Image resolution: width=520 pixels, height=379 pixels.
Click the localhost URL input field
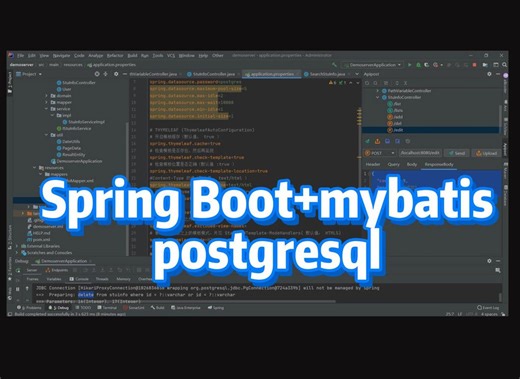[x=420, y=153]
